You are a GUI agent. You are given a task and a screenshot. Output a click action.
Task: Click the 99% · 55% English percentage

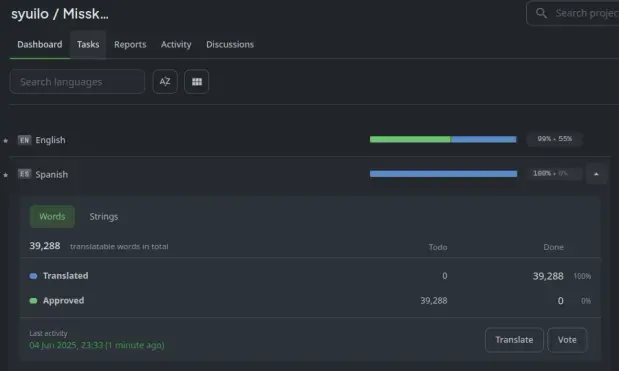coord(555,139)
